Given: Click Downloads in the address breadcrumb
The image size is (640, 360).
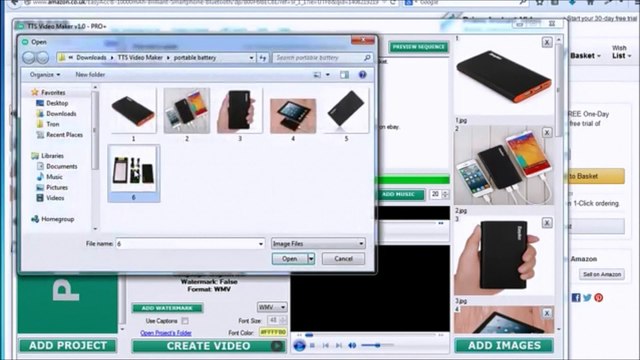Looking at the screenshot, I should tap(91, 58).
